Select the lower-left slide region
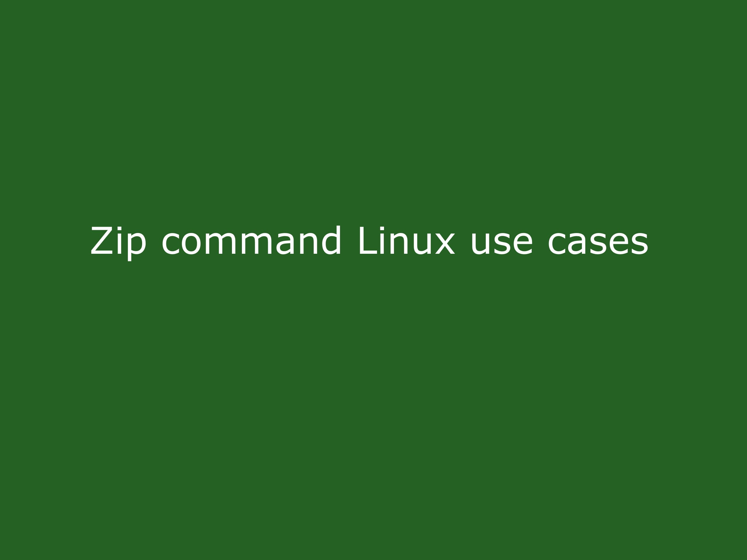The width and height of the screenshot is (747, 560). (x=186, y=420)
